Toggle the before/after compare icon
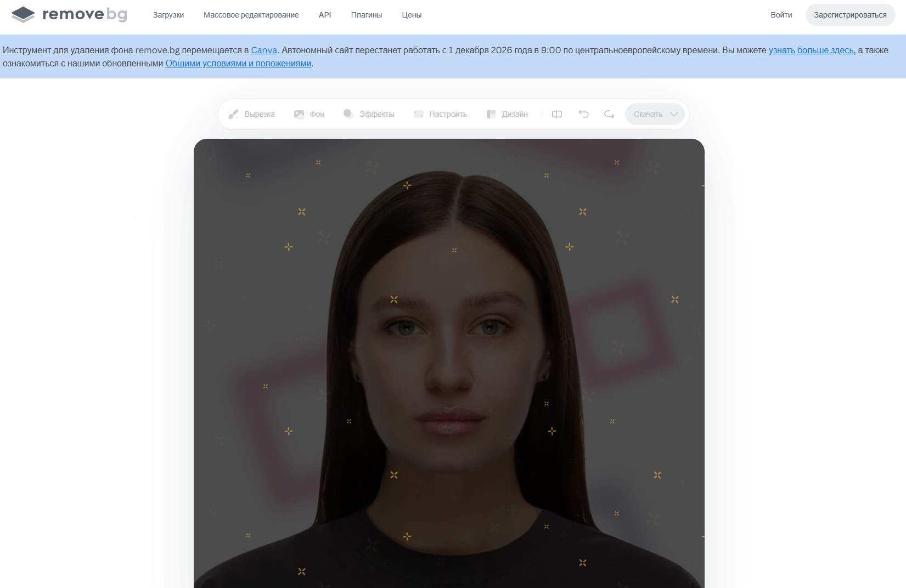This screenshot has height=588, width=906. 557,114
